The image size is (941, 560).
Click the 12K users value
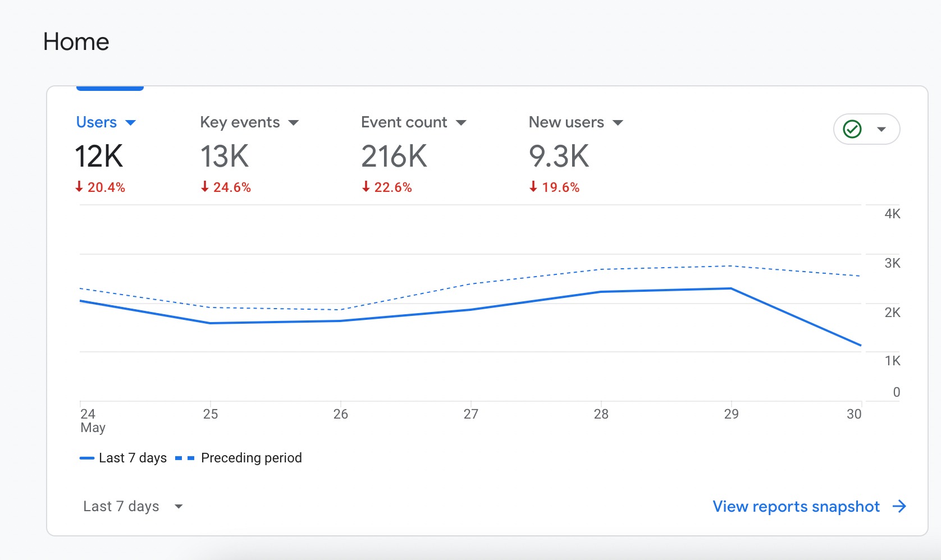click(x=99, y=156)
